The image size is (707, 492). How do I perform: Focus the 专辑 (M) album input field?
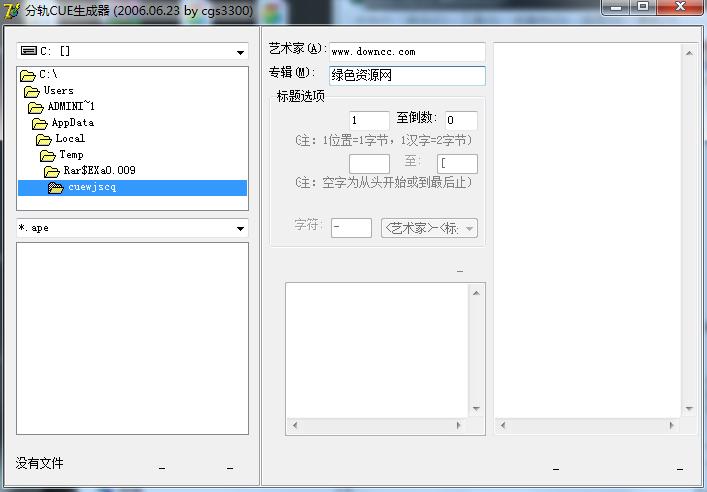click(x=407, y=75)
